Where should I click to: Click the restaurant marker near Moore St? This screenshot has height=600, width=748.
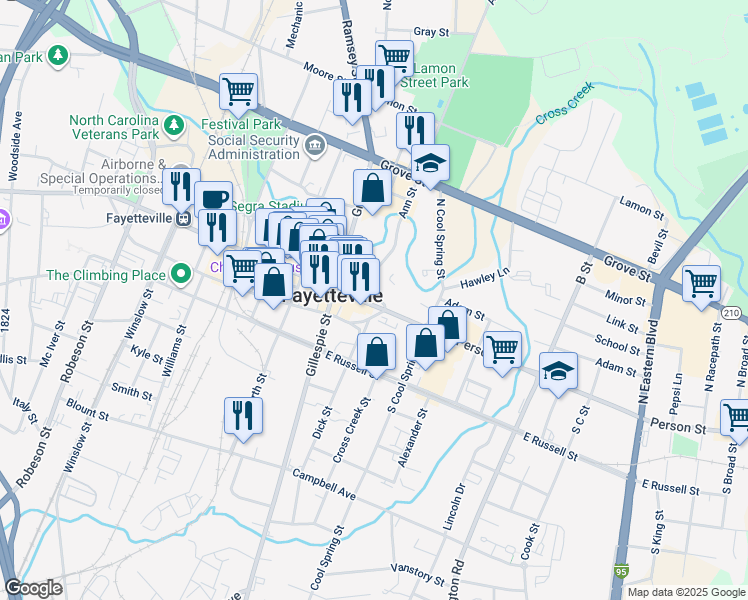(351, 97)
